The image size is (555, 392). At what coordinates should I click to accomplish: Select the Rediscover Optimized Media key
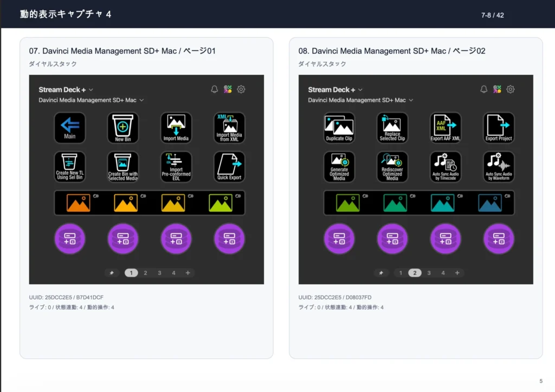[x=392, y=166]
